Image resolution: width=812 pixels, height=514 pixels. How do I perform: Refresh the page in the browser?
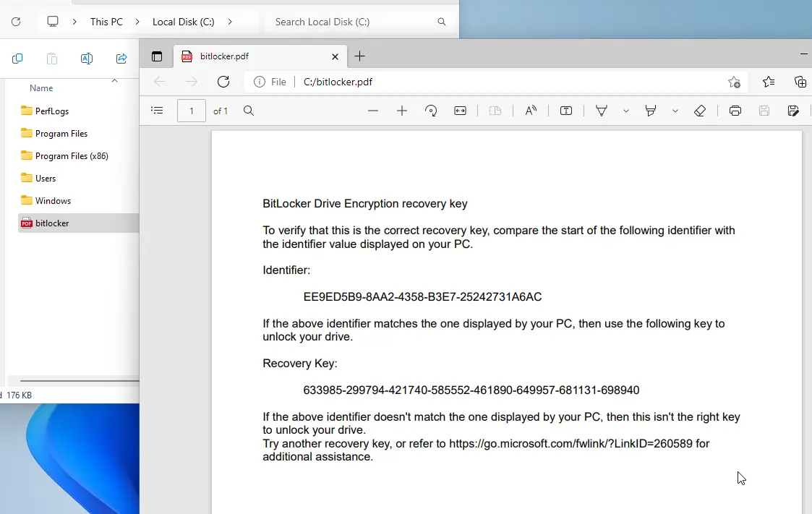(x=223, y=82)
